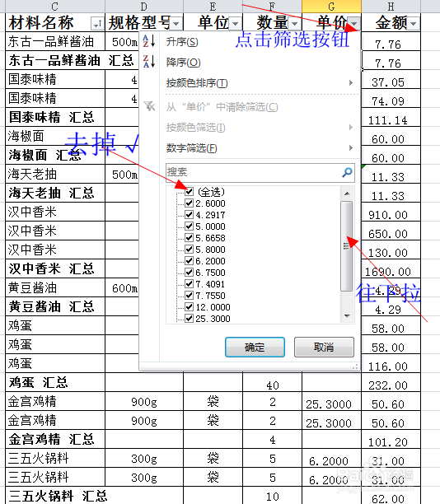Uncheck the (全选) checkbox
The height and width of the screenshot is (504, 440).
[190, 192]
